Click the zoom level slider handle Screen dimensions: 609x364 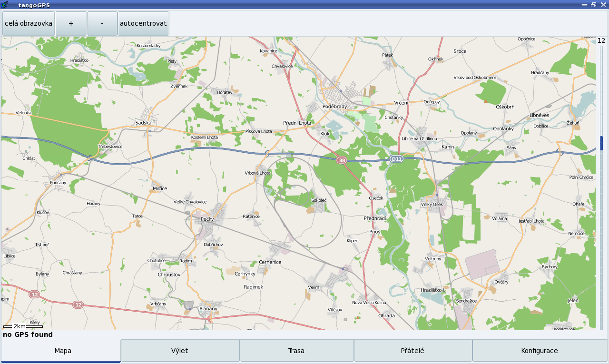tap(601, 143)
